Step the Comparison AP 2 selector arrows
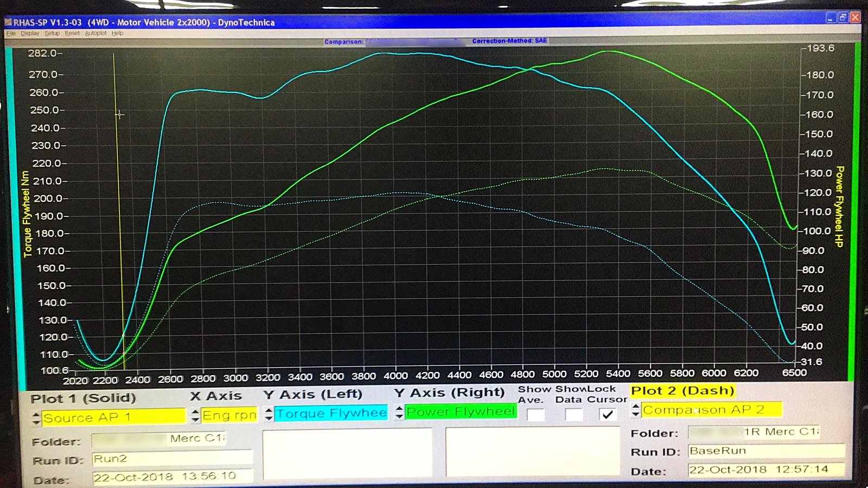Screen dimensions: 868x488 coord(636,410)
